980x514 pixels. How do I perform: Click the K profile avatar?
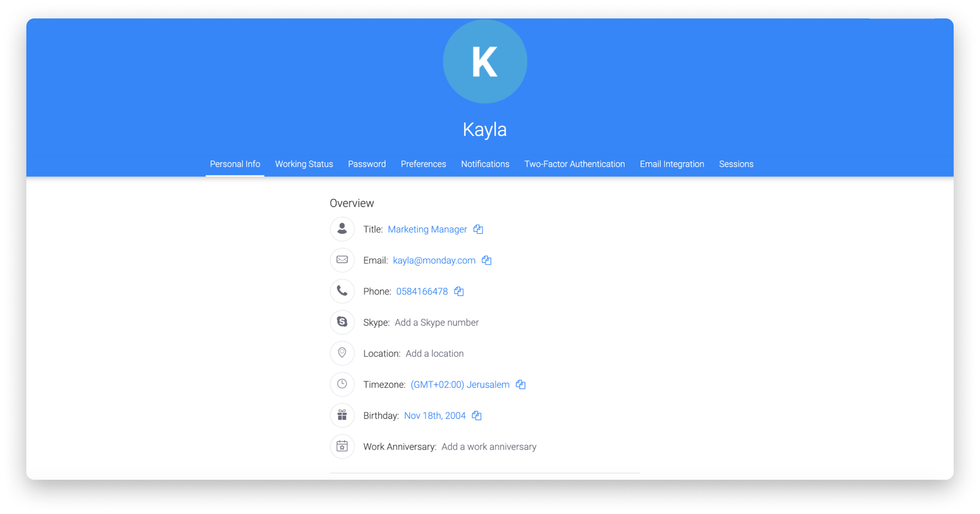point(485,62)
